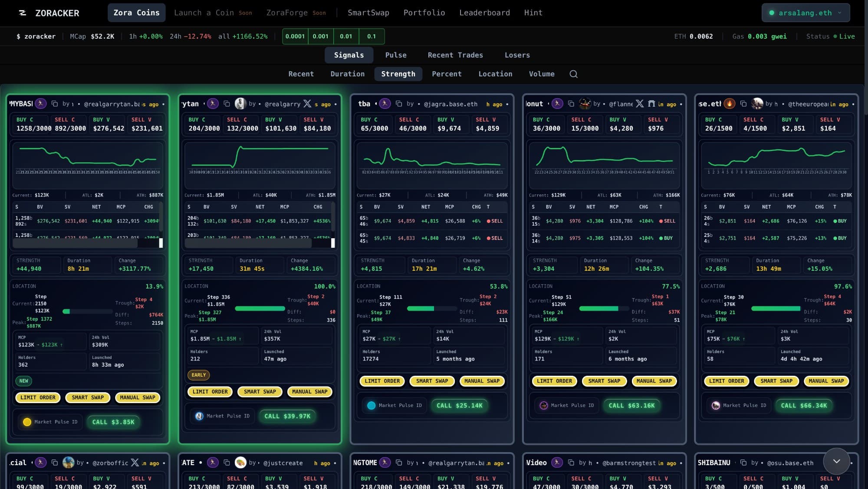Open the castle icon on lonut card
Image resolution: width=868 pixels, height=489 pixels.
point(651,104)
